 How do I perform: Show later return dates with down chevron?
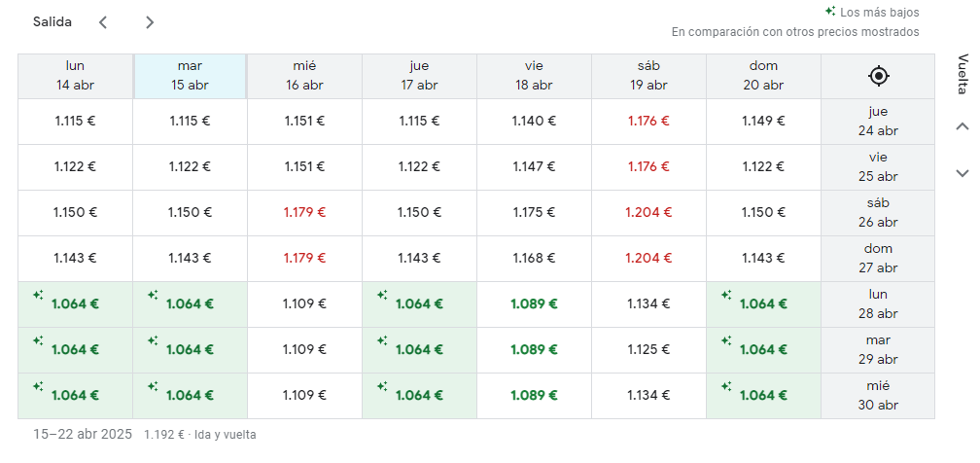click(x=962, y=173)
